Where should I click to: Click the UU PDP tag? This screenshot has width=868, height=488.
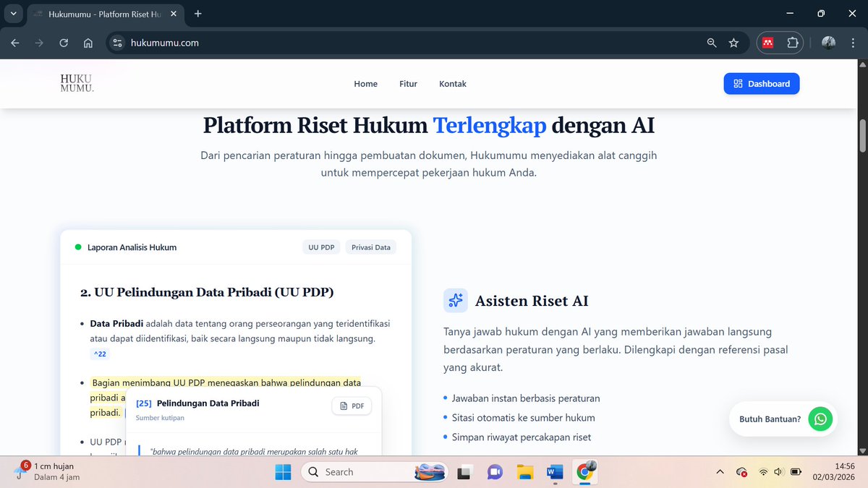coord(321,247)
